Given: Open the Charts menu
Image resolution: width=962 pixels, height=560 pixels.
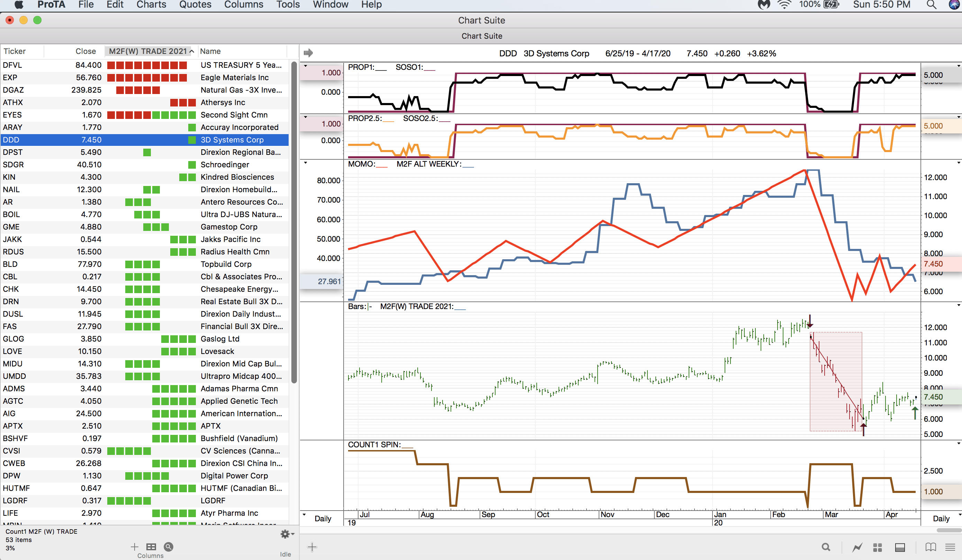Looking at the screenshot, I should [x=151, y=4].
